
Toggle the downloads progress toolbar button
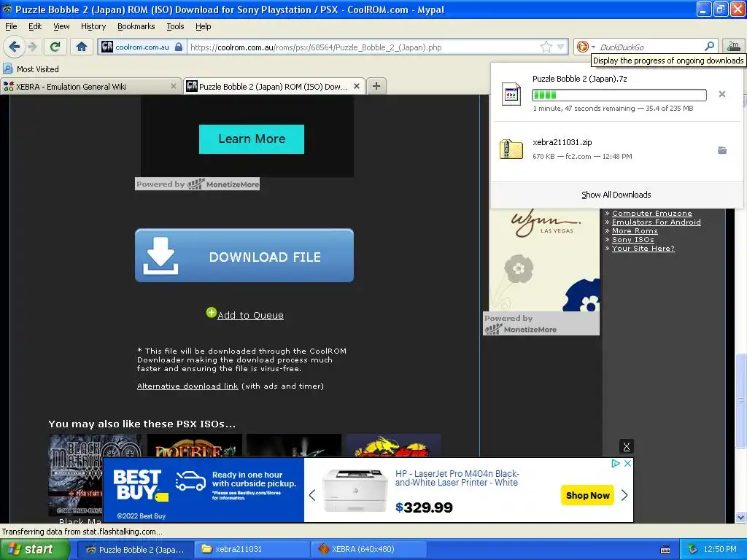(x=734, y=46)
